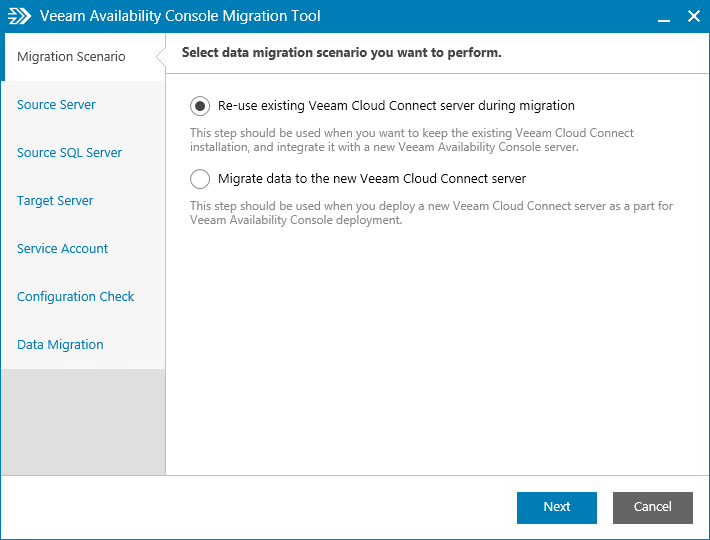Click the Veeam logo icon in title bar
Screen dimensions: 710x540
click(19, 17)
